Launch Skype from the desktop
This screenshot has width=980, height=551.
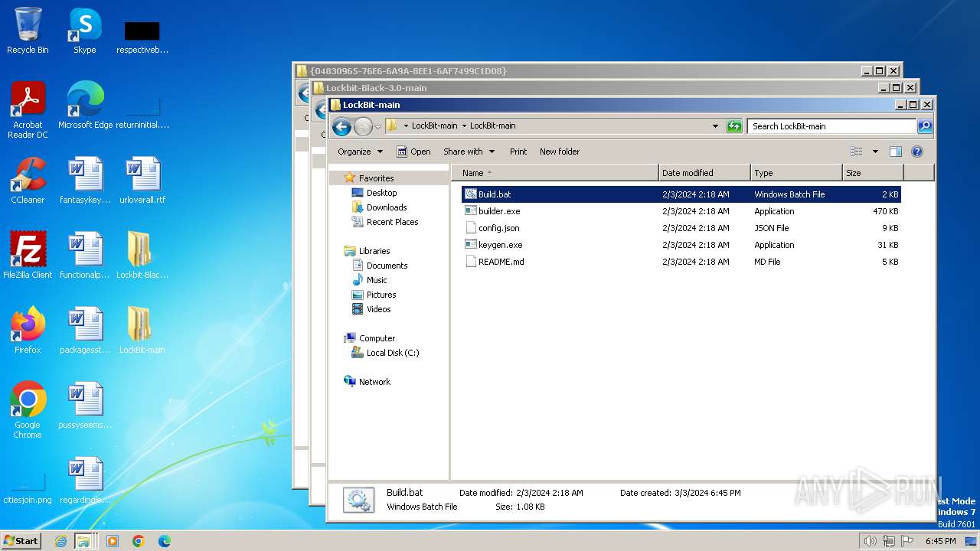coord(84,31)
